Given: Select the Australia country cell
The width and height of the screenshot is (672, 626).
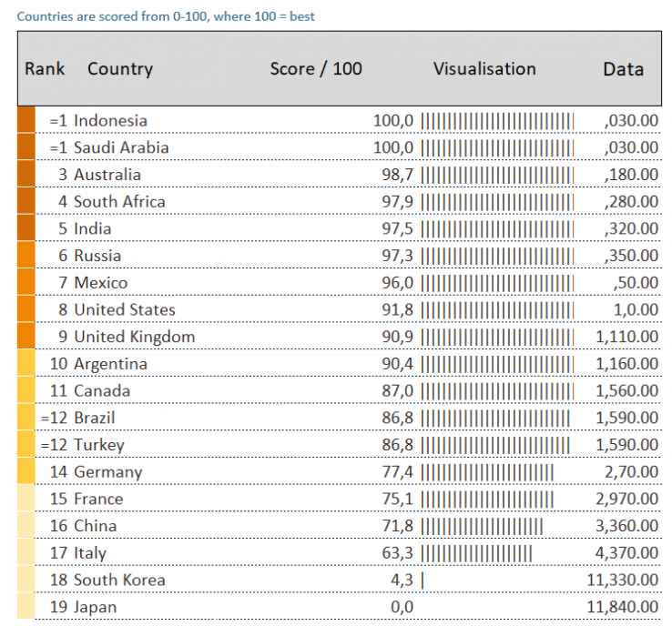Looking at the screenshot, I should [x=107, y=175].
